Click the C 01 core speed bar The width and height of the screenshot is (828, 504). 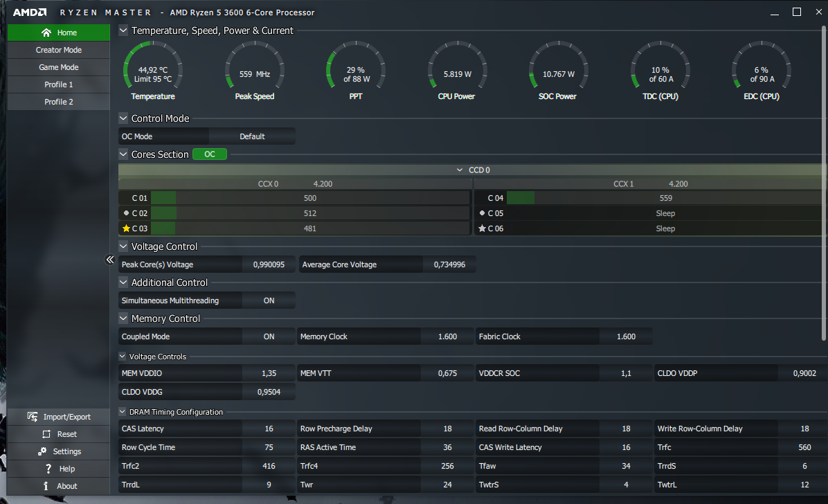pyautogui.click(x=309, y=198)
